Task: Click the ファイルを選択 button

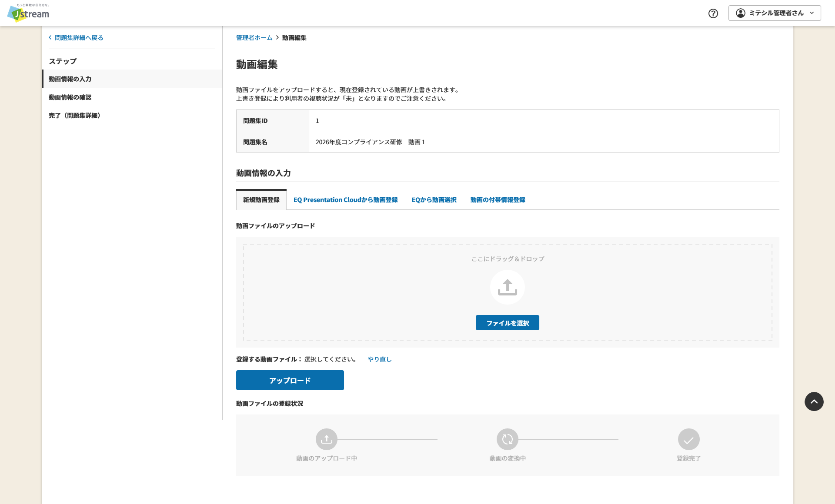Action: pos(508,323)
